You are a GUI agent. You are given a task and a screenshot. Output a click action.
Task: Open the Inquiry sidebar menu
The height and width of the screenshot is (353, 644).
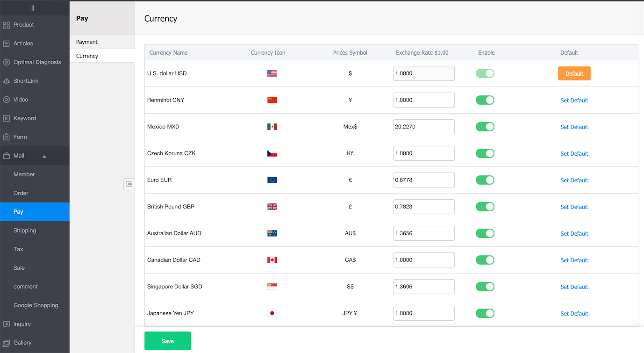point(22,324)
